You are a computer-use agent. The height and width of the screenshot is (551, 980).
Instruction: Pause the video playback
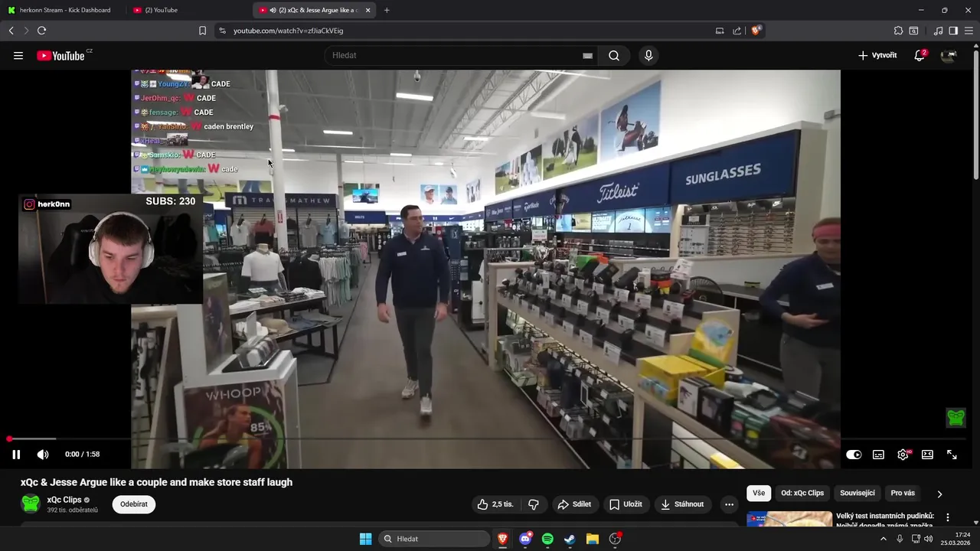pyautogui.click(x=16, y=455)
